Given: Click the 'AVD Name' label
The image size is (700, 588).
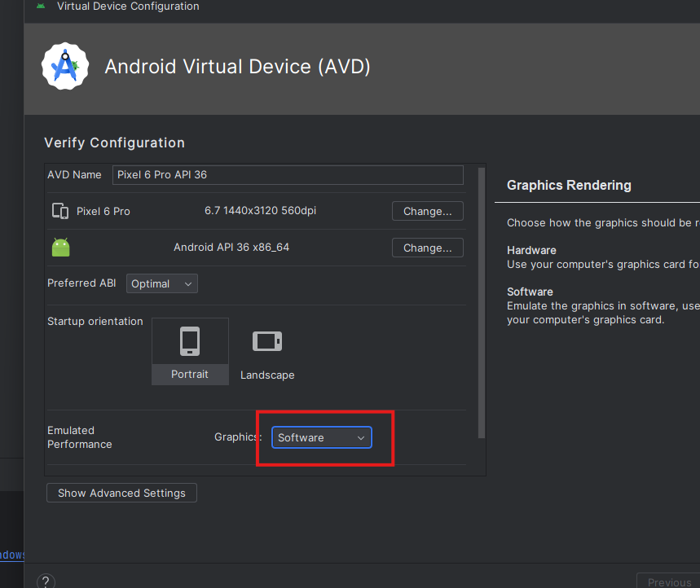Looking at the screenshot, I should (74, 175).
